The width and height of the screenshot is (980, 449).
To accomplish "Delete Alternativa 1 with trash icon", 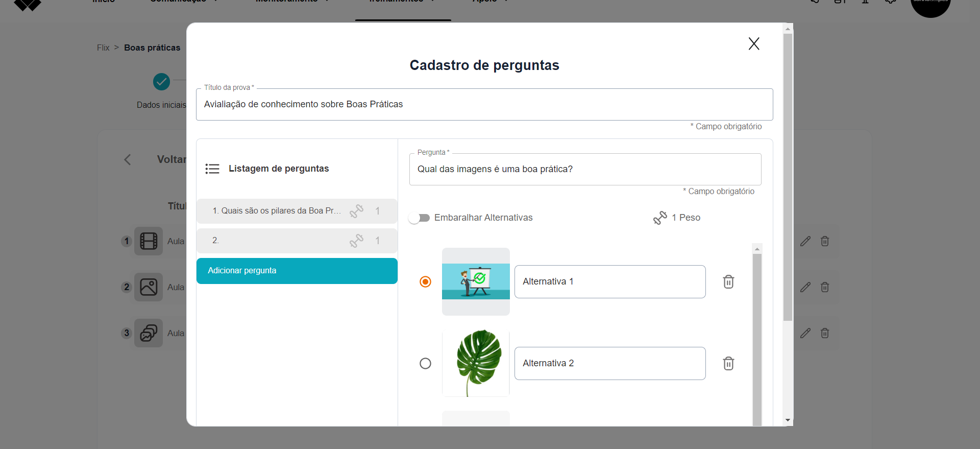I will pyautogui.click(x=728, y=282).
